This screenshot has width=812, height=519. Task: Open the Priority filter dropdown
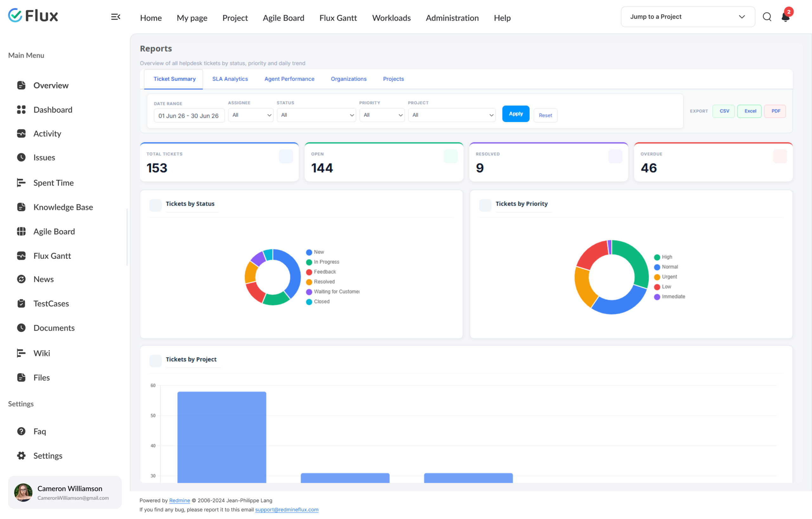382,115
